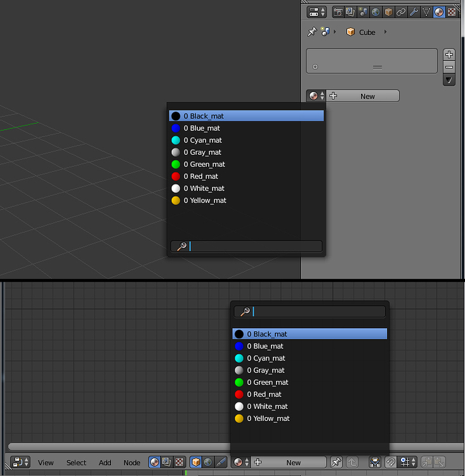
Task: Click the Cube object in the breadcrumb
Action: click(x=361, y=32)
